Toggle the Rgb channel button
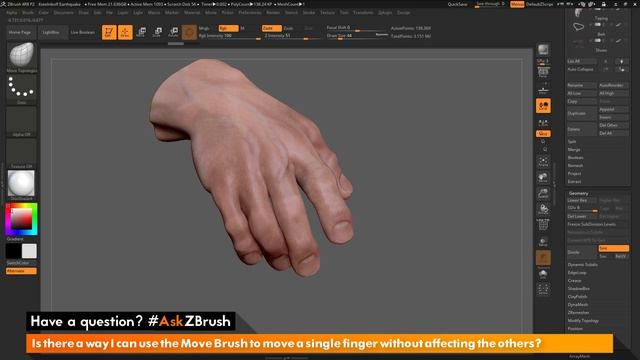This screenshot has height=360, width=640. pyautogui.click(x=228, y=28)
